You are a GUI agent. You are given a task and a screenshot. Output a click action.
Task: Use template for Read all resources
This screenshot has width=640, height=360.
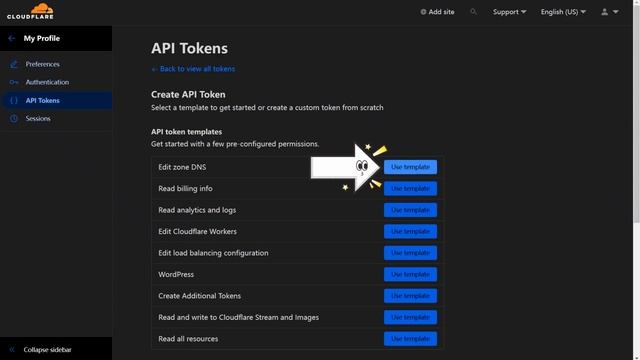pyautogui.click(x=410, y=339)
